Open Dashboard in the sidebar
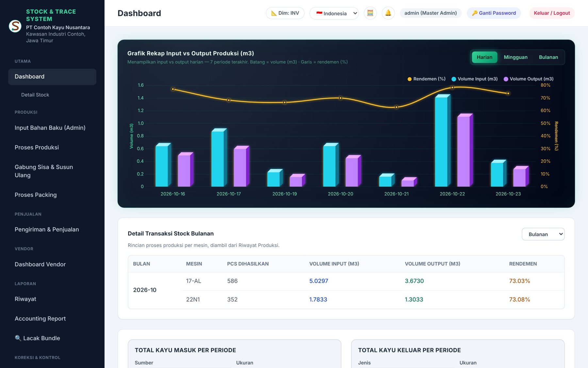 click(52, 77)
